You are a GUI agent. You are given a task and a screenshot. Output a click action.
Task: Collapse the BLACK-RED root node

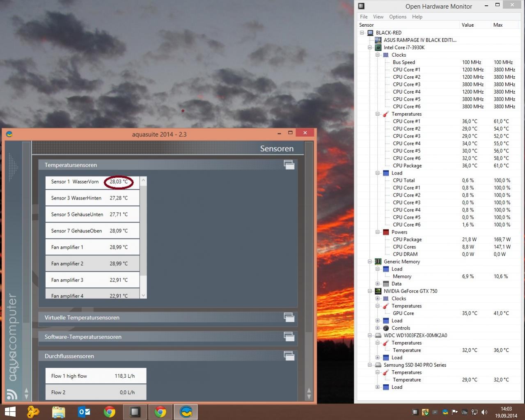(x=362, y=32)
